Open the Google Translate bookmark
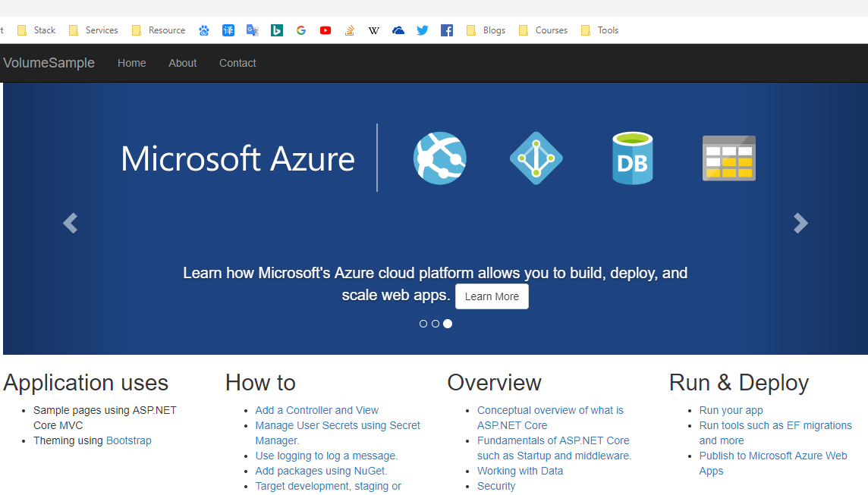 [253, 30]
